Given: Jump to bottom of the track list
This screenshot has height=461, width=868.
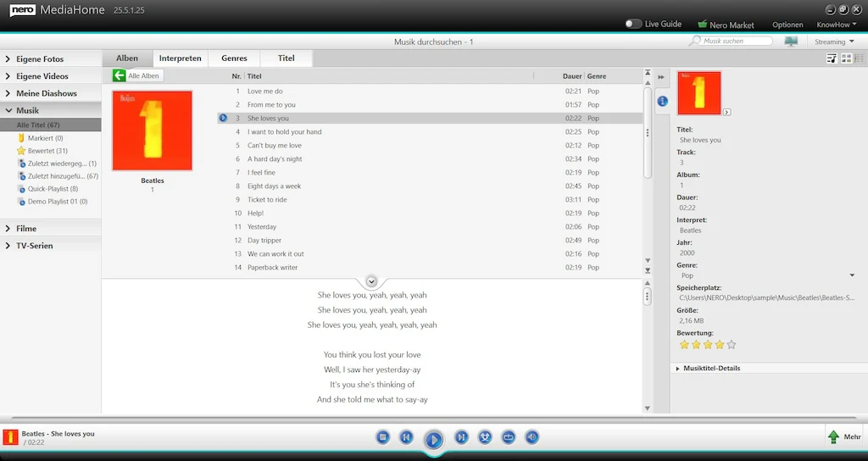Looking at the screenshot, I should tap(648, 270).
